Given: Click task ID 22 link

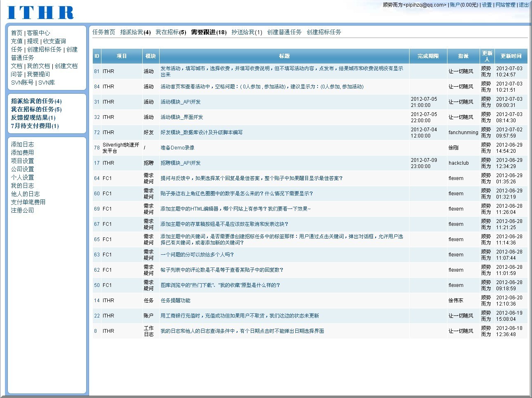Looking at the screenshot, I should [97, 316].
